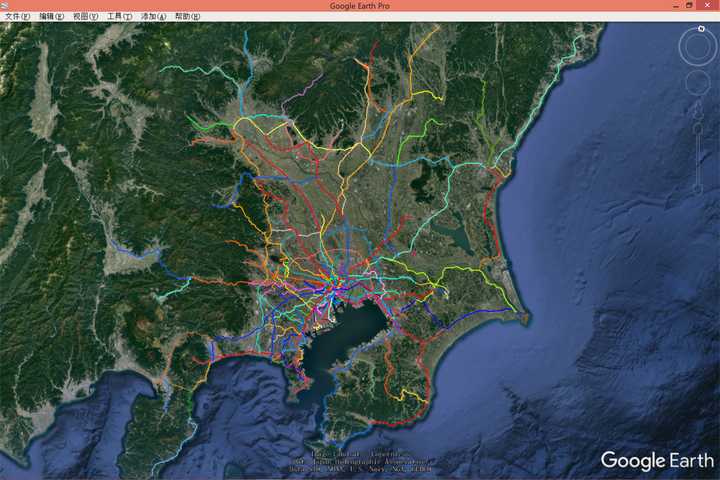Minimize the Google Earth Pro window

675,6
